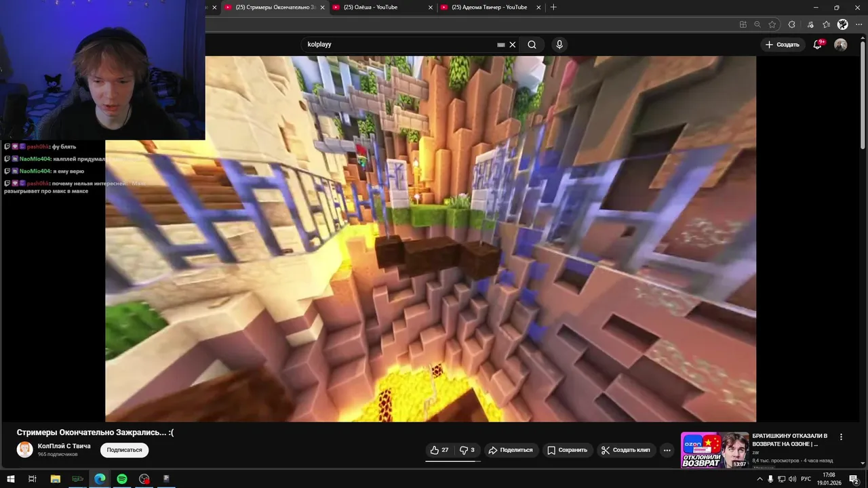868x488 pixels.
Task: Close the Олёша - YouTube tab
Action: click(431, 7)
